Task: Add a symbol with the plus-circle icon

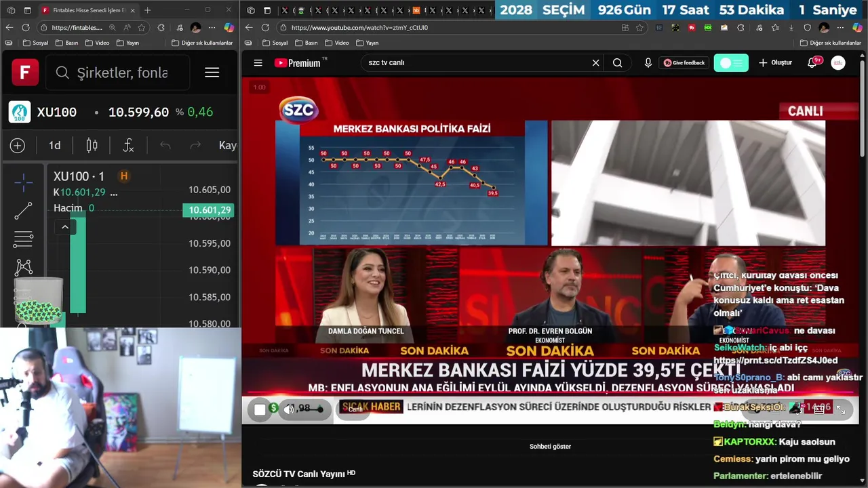Action: point(18,146)
